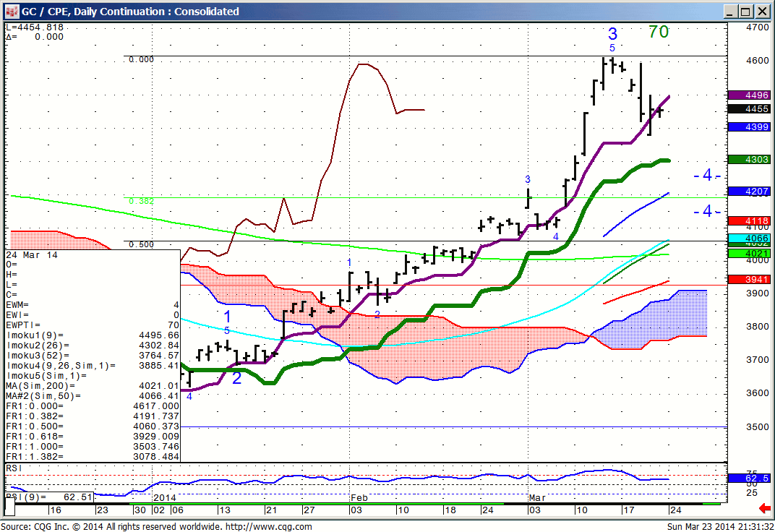Click the black 4455 last price tag

click(749, 108)
